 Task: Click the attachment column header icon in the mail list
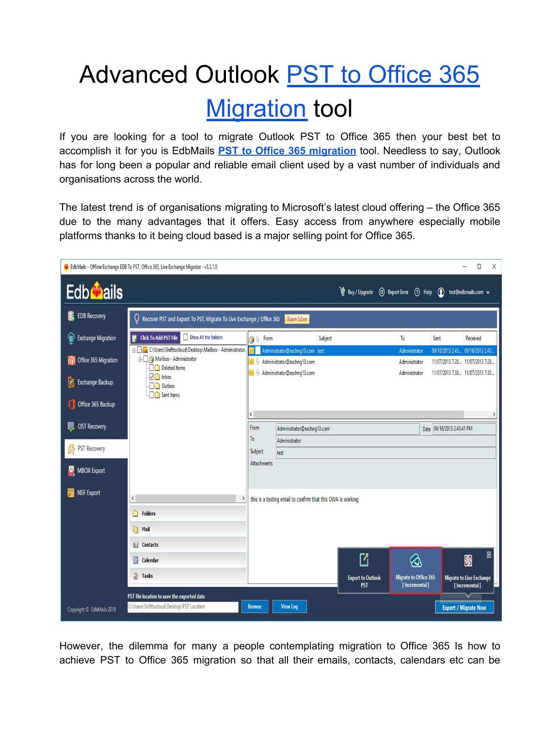click(258, 339)
